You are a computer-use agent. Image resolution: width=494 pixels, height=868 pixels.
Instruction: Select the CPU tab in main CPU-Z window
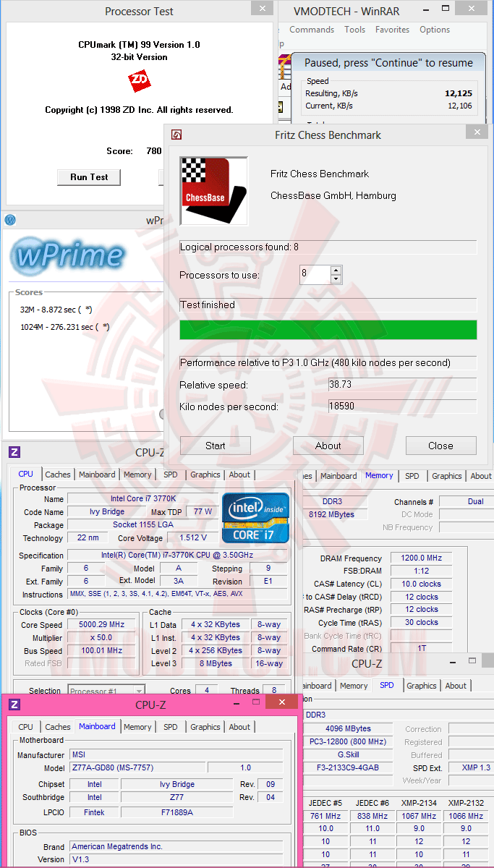(25, 474)
